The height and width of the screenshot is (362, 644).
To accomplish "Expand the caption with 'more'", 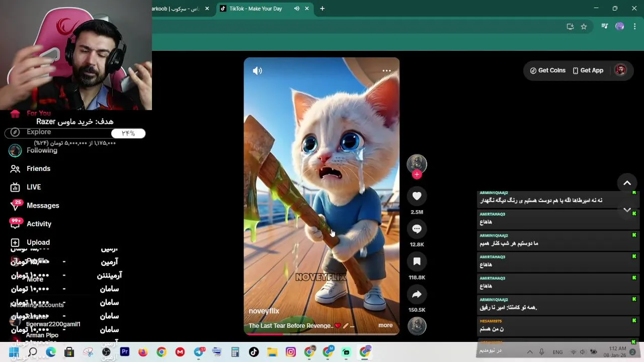I will (x=385, y=325).
